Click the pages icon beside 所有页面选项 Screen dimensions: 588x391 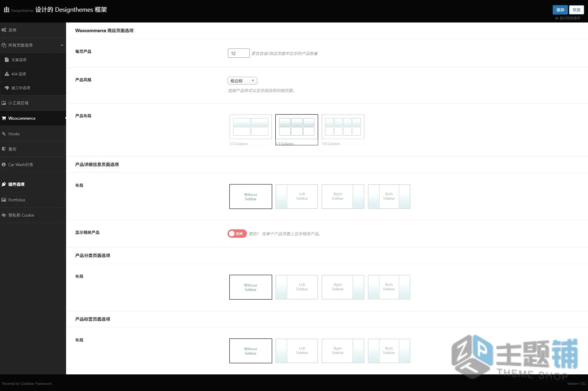click(4, 45)
